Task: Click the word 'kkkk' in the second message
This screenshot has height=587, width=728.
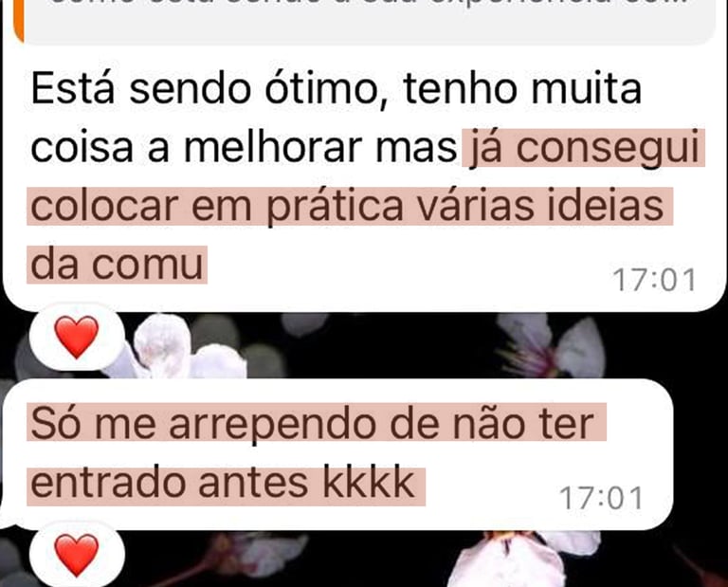Action: pyautogui.click(x=369, y=483)
